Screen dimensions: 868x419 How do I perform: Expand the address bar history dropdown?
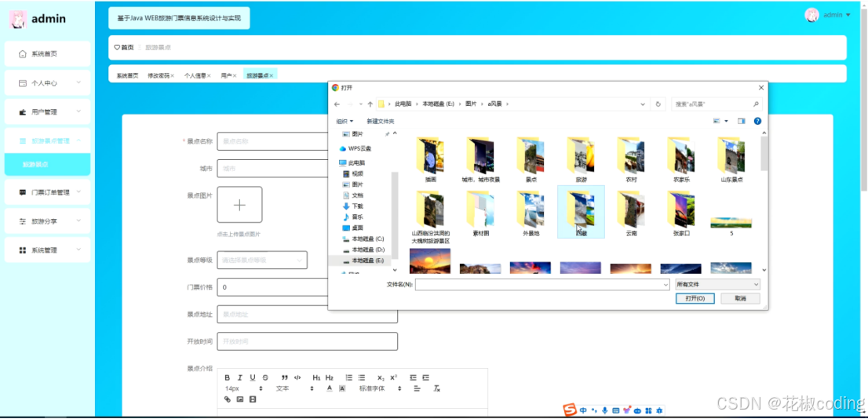pos(643,104)
